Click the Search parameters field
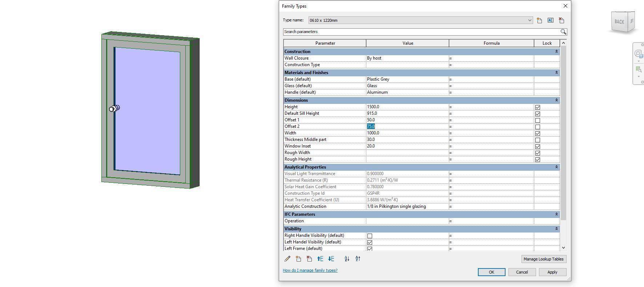Image resolution: width=644 pixels, height=287 pixels. pos(422,32)
